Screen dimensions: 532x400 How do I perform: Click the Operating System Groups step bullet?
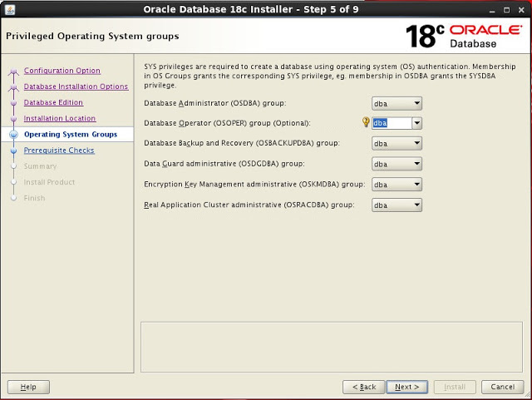(13, 135)
